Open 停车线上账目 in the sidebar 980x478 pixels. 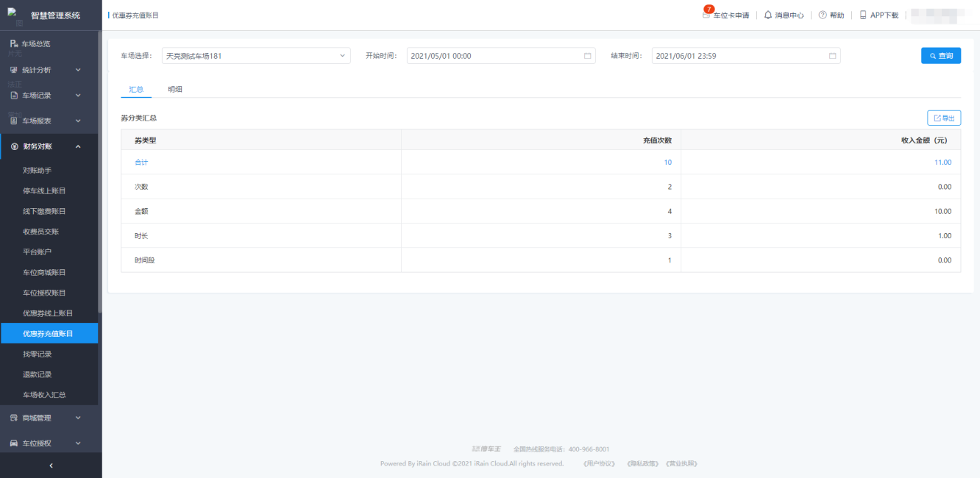tap(44, 190)
